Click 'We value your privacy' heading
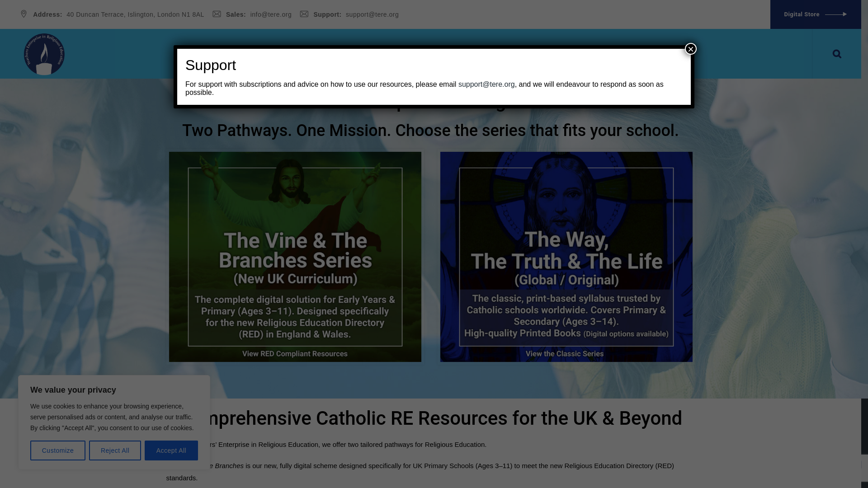The width and height of the screenshot is (868, 488). (73, 390)
